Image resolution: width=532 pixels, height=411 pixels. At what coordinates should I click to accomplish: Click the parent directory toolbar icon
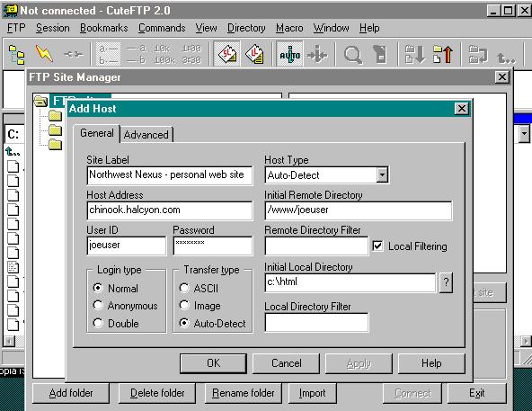506,58
